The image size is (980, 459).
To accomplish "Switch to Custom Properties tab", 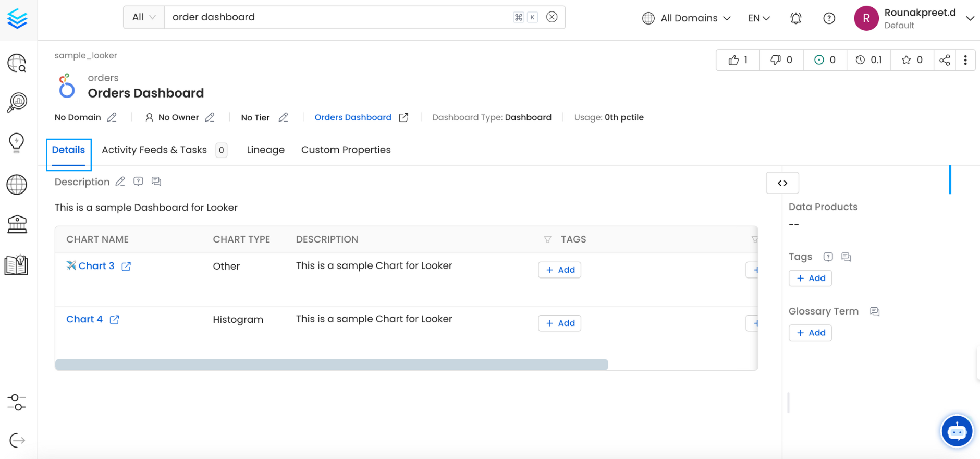I will (x=346, y=150).
